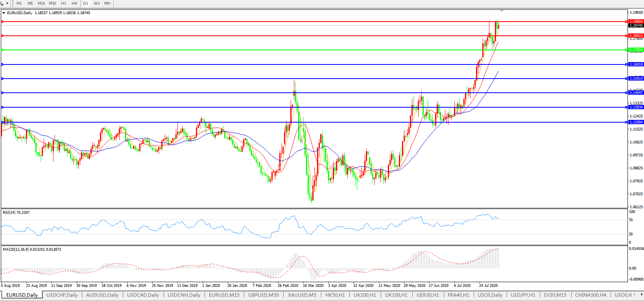Click the green 1.17016 price label
This screenshot has height=301, width=644.
pyautogui.click(x=636, y=50)
